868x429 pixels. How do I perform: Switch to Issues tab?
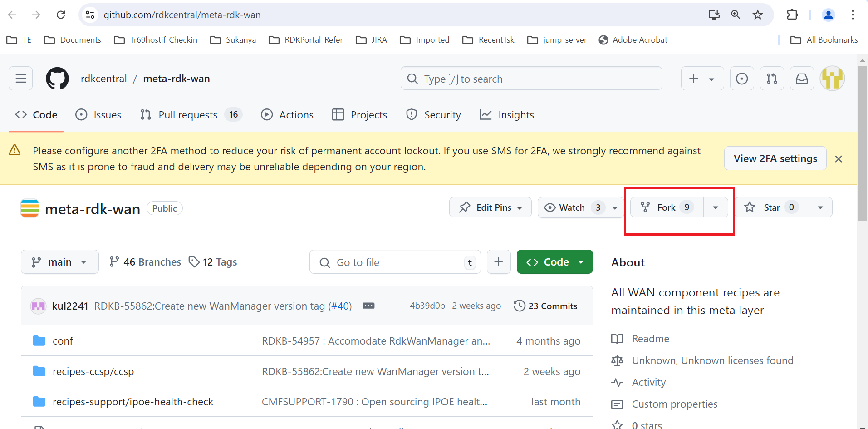tap(98, 115)
